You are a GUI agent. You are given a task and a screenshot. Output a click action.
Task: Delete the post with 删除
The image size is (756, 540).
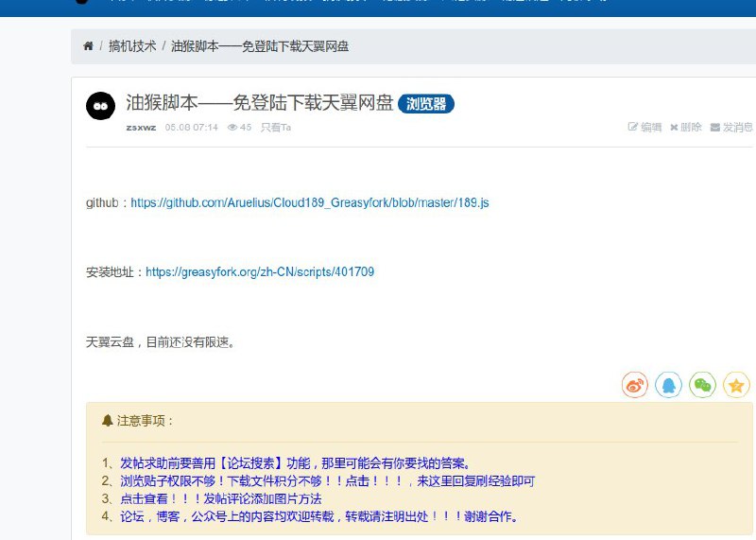click(686, 127)
